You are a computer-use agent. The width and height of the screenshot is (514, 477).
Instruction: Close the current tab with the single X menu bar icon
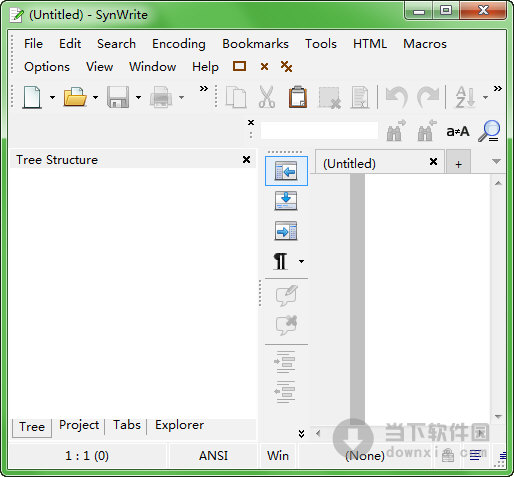(264, 67)
